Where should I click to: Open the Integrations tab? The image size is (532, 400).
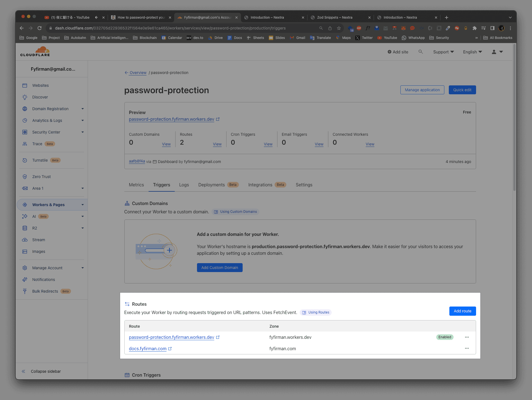(x=267, y=185)
